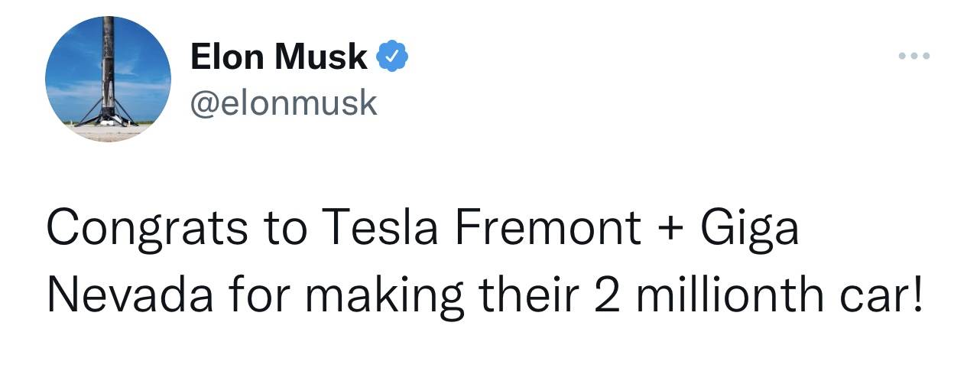This screenshot has height=368, width=980.
Task: Click the rocket booster inside avatar
Action: tap(109, 71)
